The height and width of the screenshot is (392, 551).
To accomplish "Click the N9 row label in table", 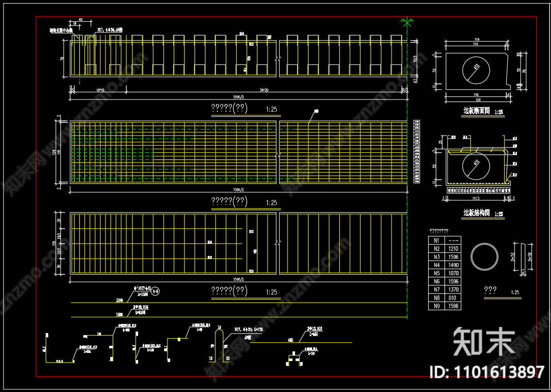I will [436, 306].
